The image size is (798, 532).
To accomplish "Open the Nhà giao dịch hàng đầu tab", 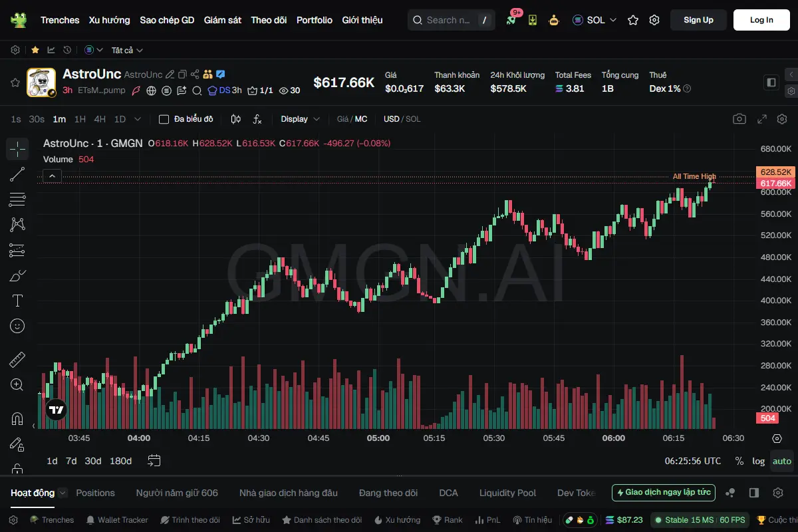I will coord(289,493).
